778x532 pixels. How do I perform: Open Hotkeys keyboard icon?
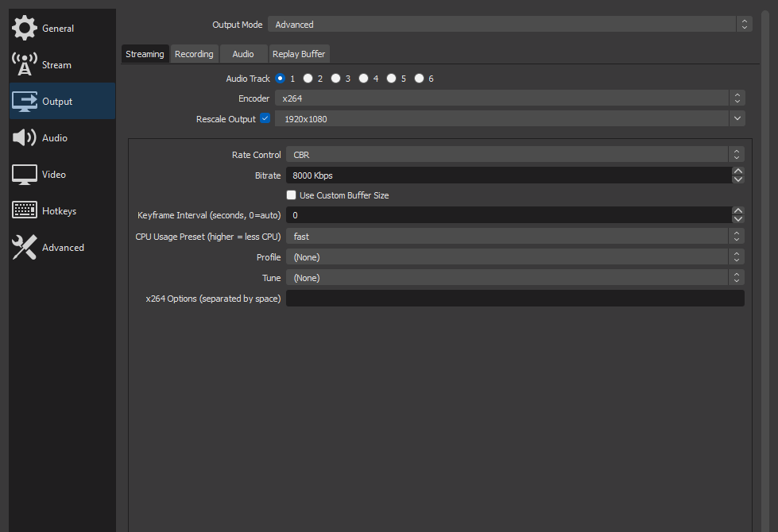pos(25,211)
